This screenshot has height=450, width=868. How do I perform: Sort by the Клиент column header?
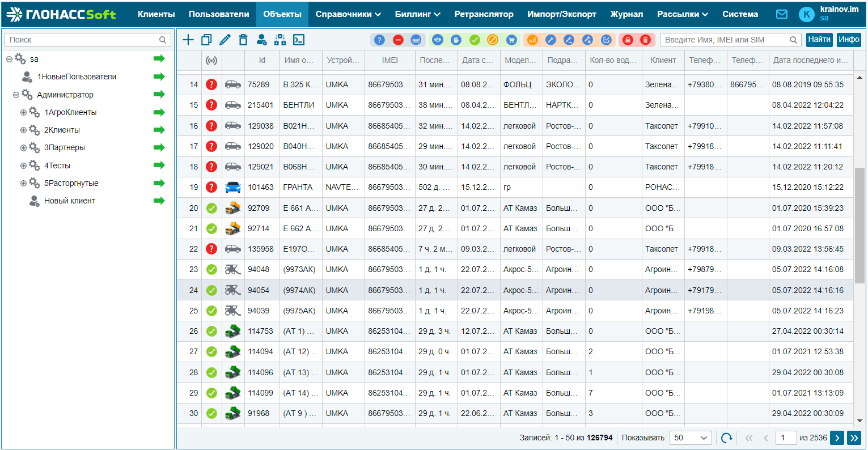[663, 60]
